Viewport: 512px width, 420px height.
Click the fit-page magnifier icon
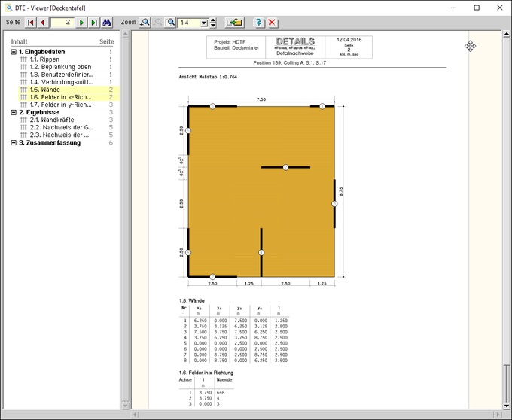[x=171, y=23]
